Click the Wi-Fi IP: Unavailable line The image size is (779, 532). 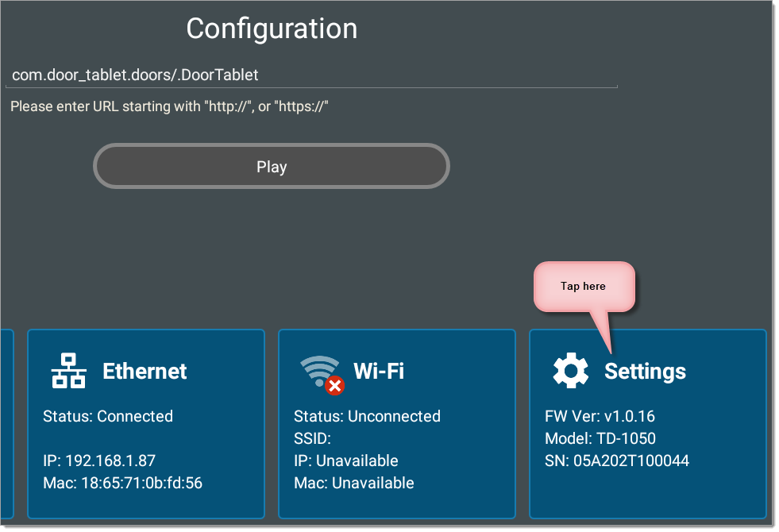(x=345, y=461)
